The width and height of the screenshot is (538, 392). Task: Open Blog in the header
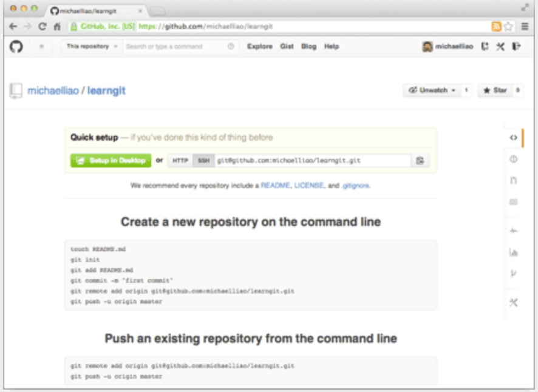coord(309,46)
